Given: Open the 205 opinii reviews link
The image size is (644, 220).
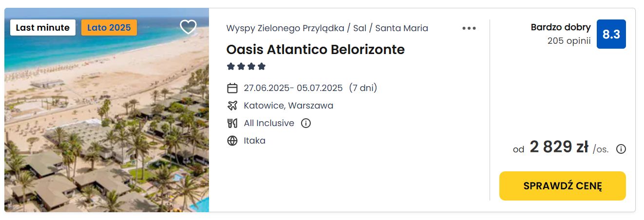Looking at the screenshot, I should tap(569, 41).
